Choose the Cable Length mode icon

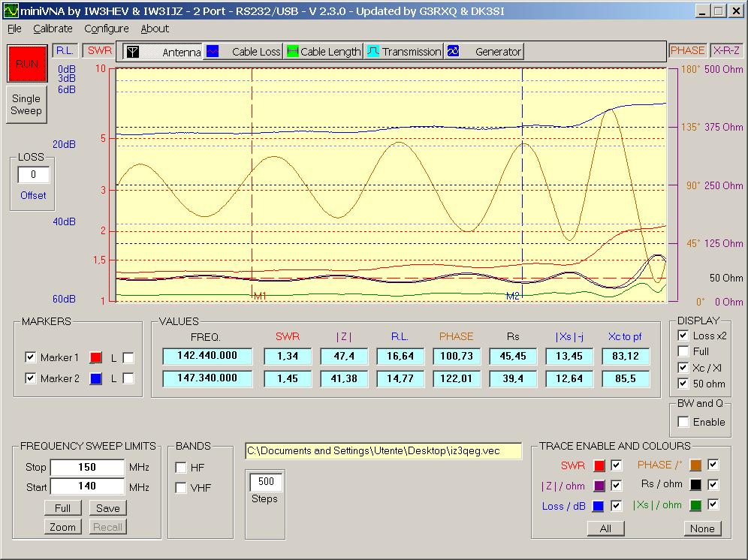click(x=292, y=52)
